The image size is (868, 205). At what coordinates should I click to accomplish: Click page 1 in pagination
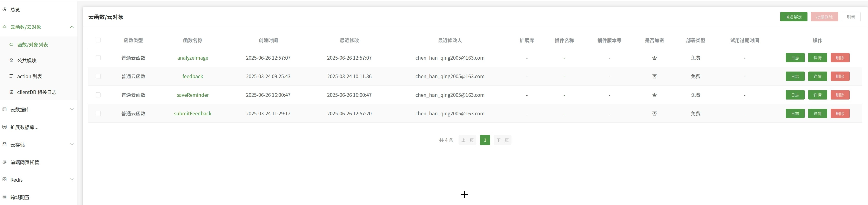pyautogui.click(x=485, y=140)
